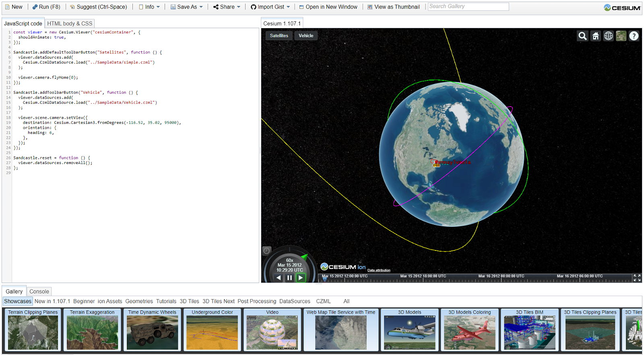Open the geocoder search icon
This screenshot has height=355, width=644.
coord(582,36)
